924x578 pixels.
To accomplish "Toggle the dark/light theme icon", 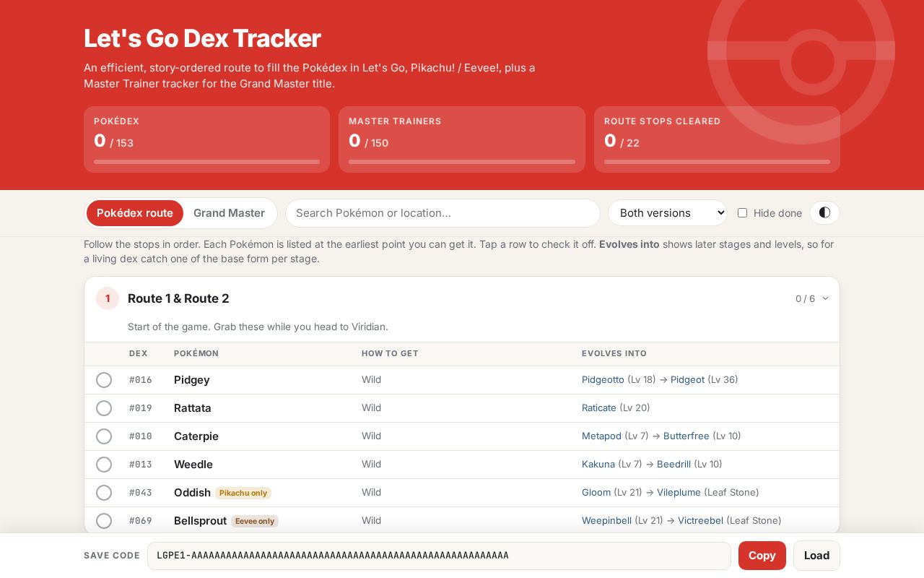I will click(x=824, y=212).
